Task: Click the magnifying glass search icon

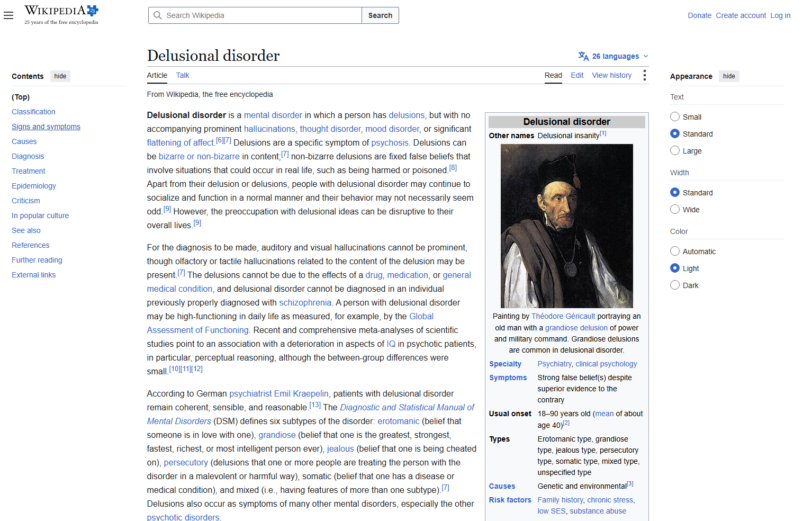Action: [x=158, y=15]
